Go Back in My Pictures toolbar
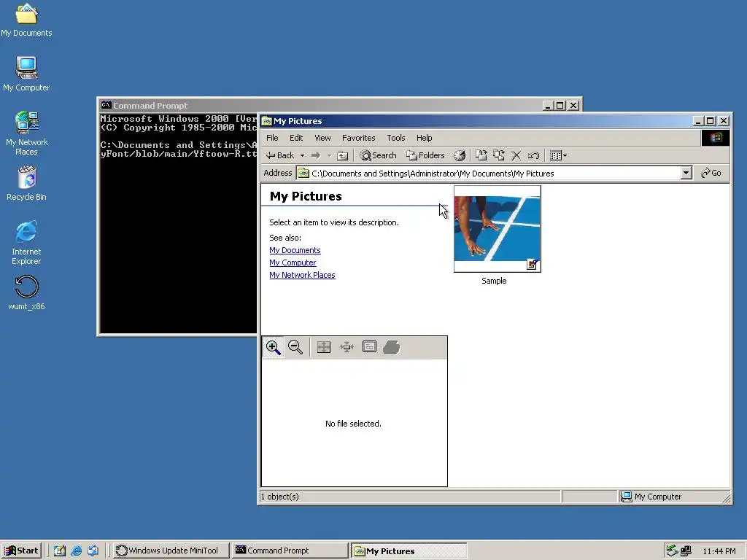 pos(280,155)
